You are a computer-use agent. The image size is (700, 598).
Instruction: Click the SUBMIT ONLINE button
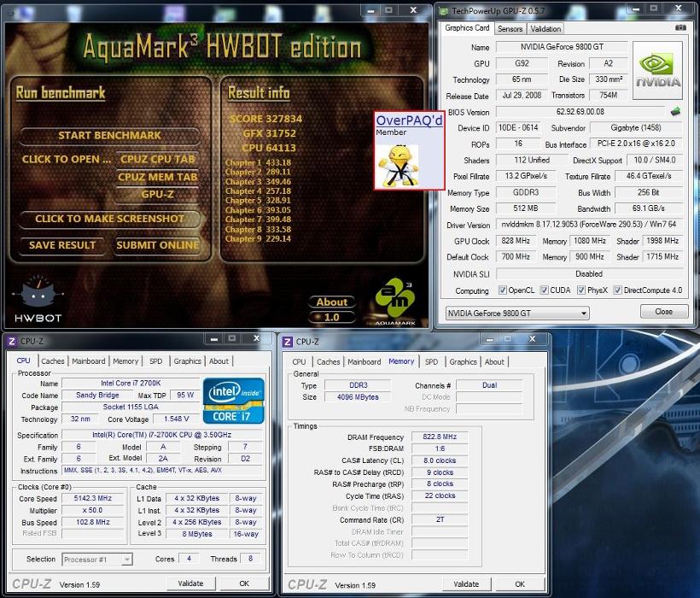157,245
